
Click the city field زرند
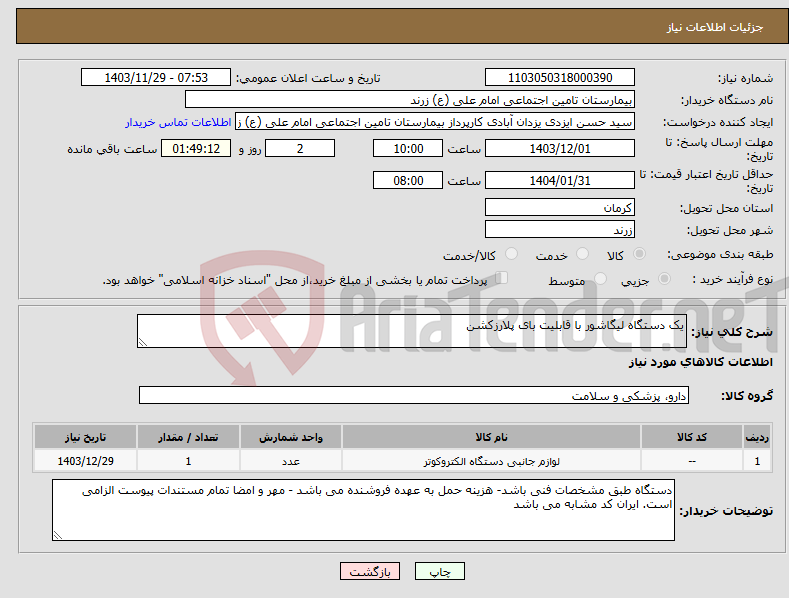[560, 230]
